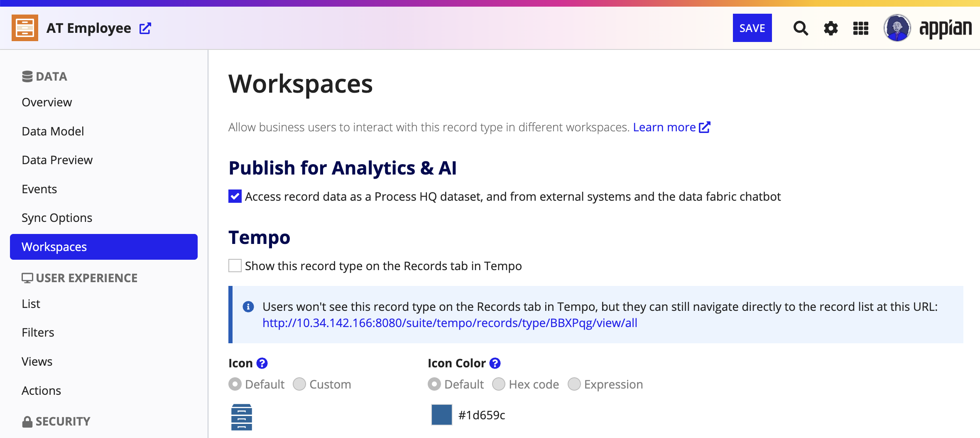Open the navigation grid menu icon
This screenshot has width=980, height=438.
pyautogui.click(x=861, y=28)
